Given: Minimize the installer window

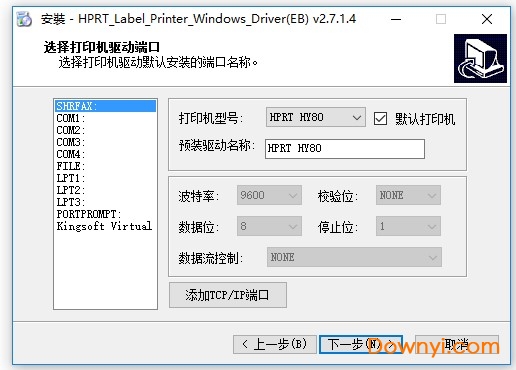Looking at the screenshot, I should coord(396,19).
